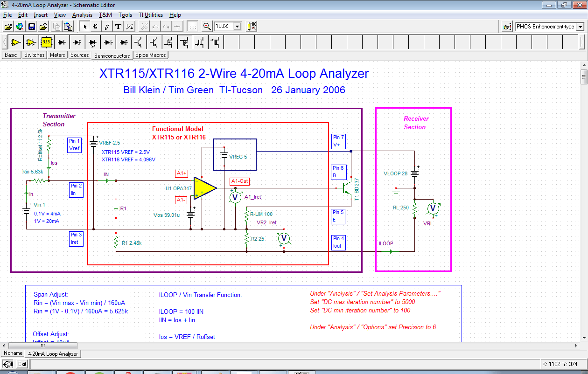Click the 1K interactive mode icon
Image resolution: width=588 pixels, height=374 pixels.
coord(252,27)
